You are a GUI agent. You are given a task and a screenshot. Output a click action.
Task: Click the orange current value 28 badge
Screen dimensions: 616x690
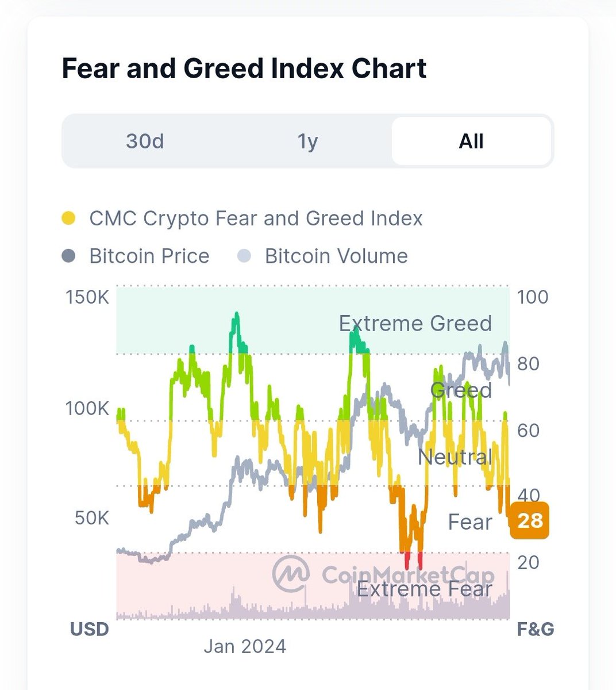click(529, 520)
